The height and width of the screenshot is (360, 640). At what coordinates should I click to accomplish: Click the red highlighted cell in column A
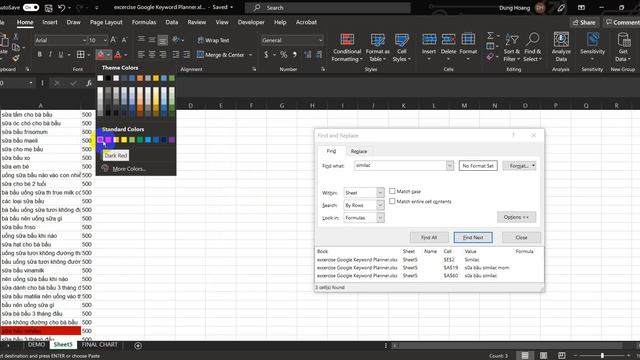click(40, 331)
